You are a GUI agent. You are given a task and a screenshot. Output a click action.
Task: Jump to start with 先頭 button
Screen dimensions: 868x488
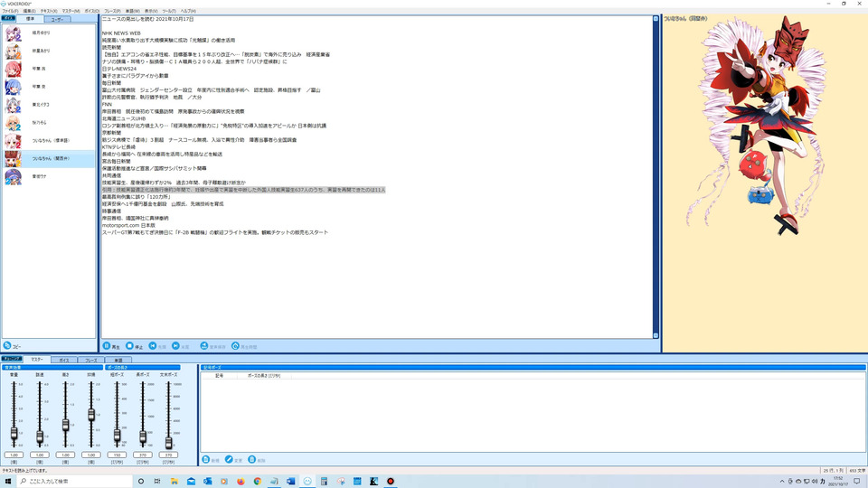tap(157, 346)
